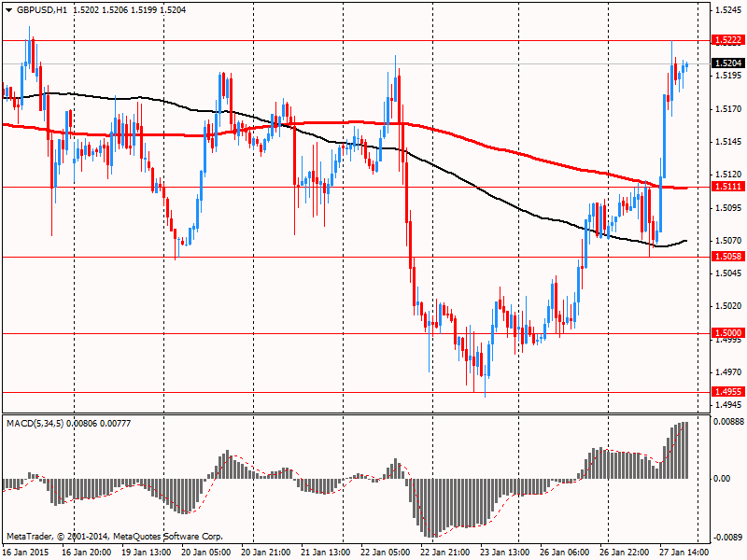Click 1.5170 on the price scale
This screenshot has width=747, height=560.
pos(728,109)
